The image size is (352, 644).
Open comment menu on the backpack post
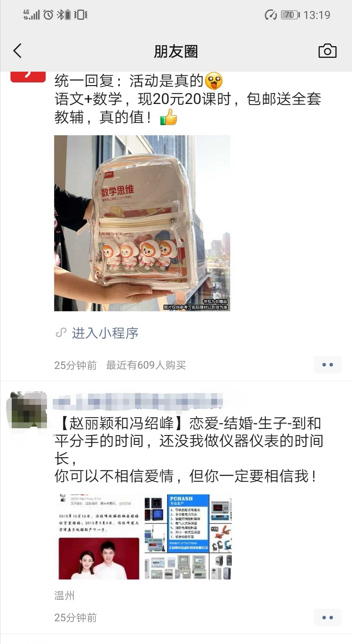point(328,364)
